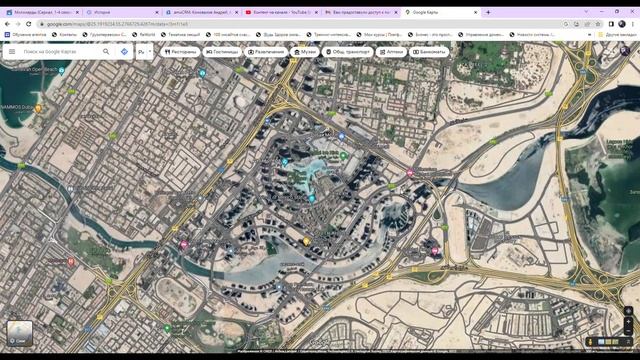This screenshot has width=640, height=360.
Task: Go back with the browser back arrow
Action: (7, 24)
